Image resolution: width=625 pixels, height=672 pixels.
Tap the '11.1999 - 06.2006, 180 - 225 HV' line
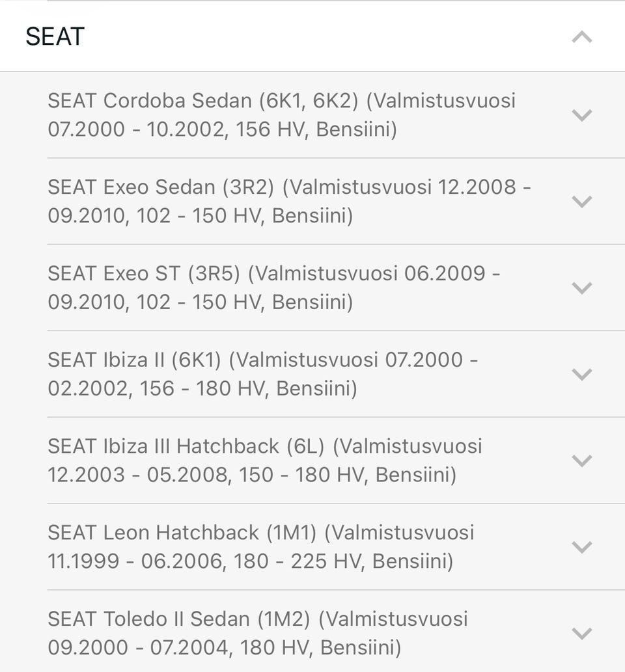click(x=206, y=561)
